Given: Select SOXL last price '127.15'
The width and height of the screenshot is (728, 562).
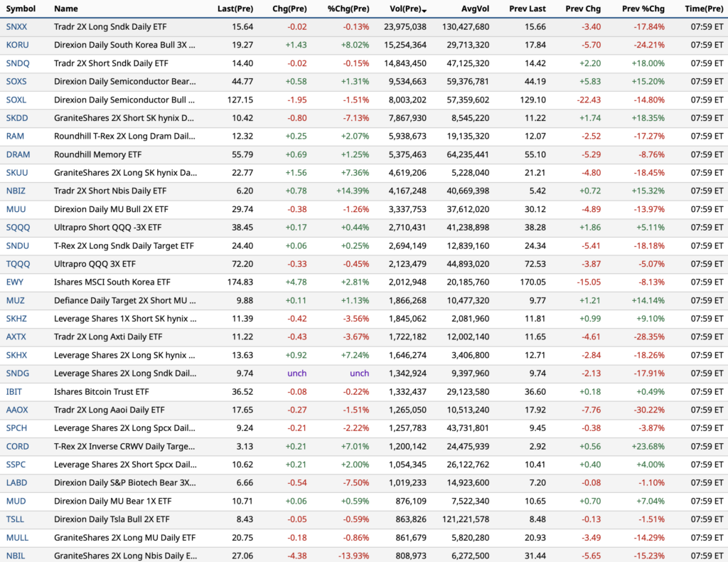Looking at the screenshot, I should [x=240, y=100].
